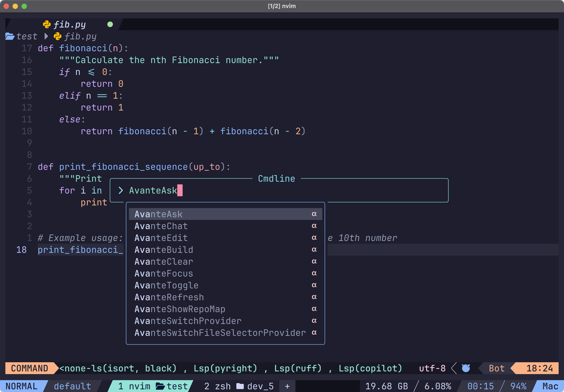
Task: Select the fib.py buffer tab
Action: point(64,24)
